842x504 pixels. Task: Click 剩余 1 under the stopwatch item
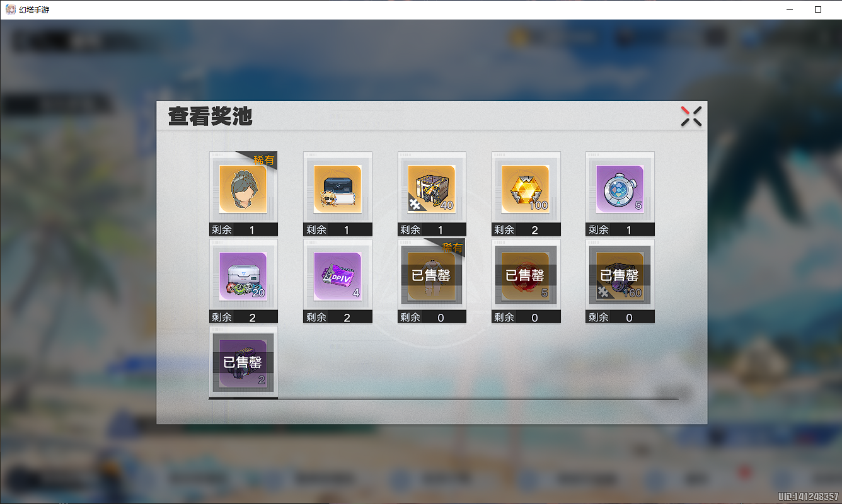pos(620,230)
